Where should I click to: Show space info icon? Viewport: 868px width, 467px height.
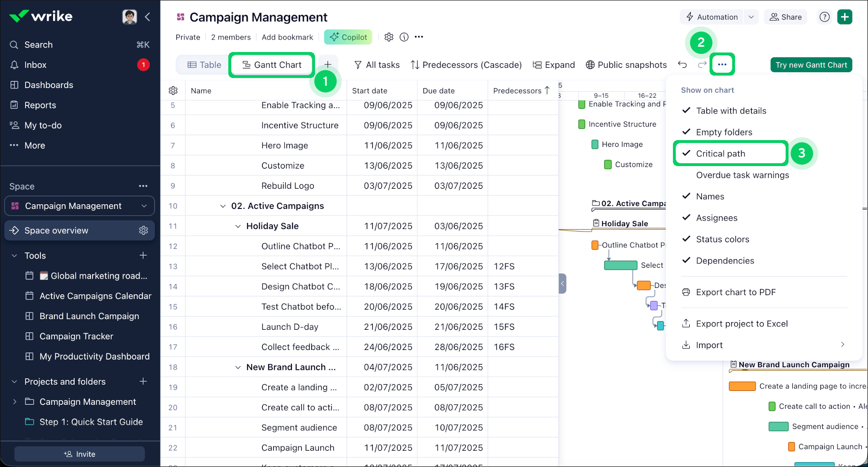404,37
